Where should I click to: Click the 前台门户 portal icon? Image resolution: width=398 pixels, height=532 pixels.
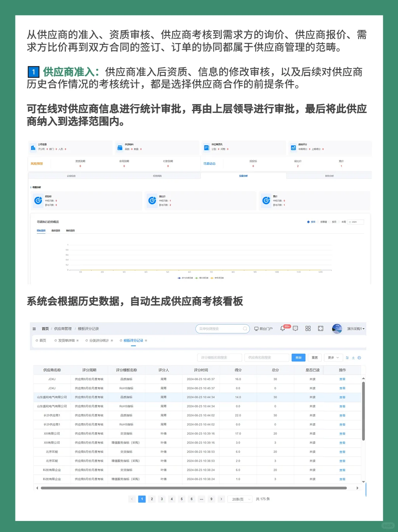pos(256,328)
